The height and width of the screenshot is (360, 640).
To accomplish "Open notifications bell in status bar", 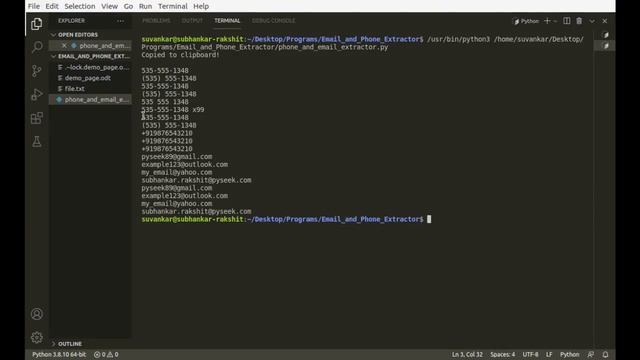I will pyautogui.click(x=605, y=354).
